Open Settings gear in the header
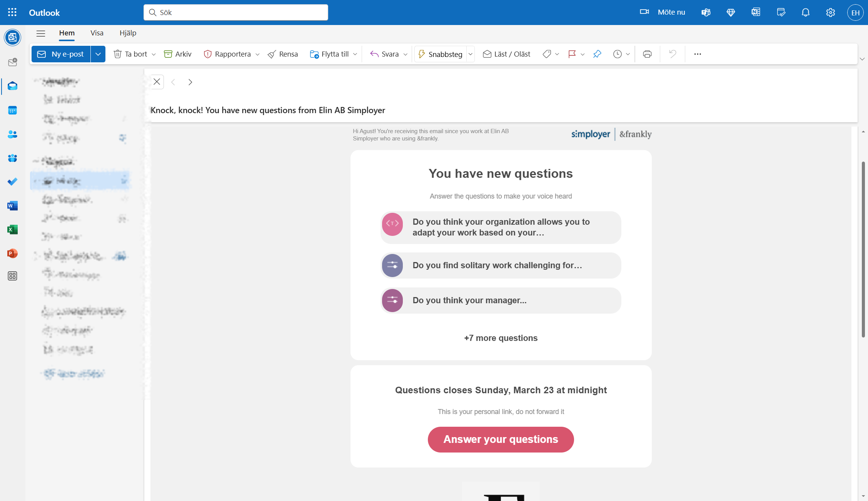The image size is (868, 501). (830, 12)
